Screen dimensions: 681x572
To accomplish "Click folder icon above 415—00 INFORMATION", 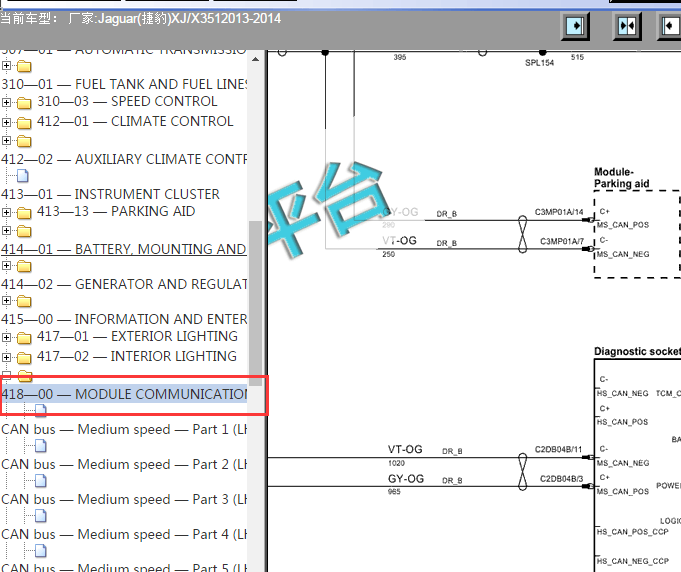I will click(24, 301).
